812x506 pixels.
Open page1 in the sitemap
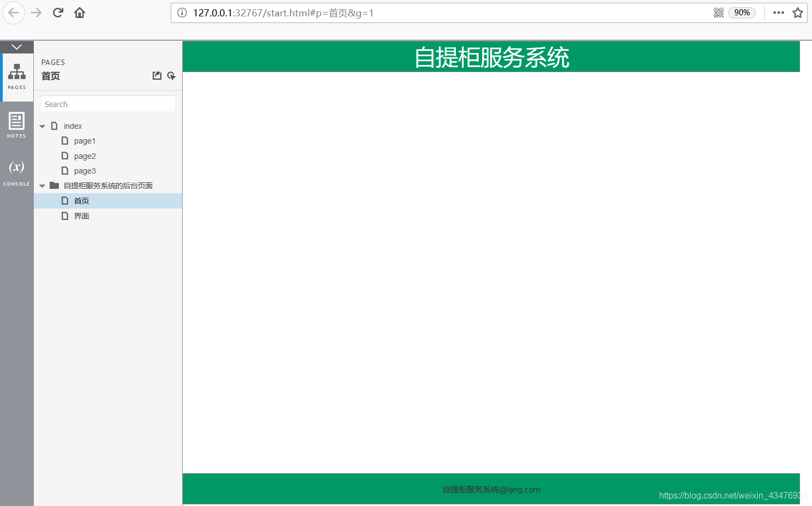pyautogui.click(x=85, y=141)
